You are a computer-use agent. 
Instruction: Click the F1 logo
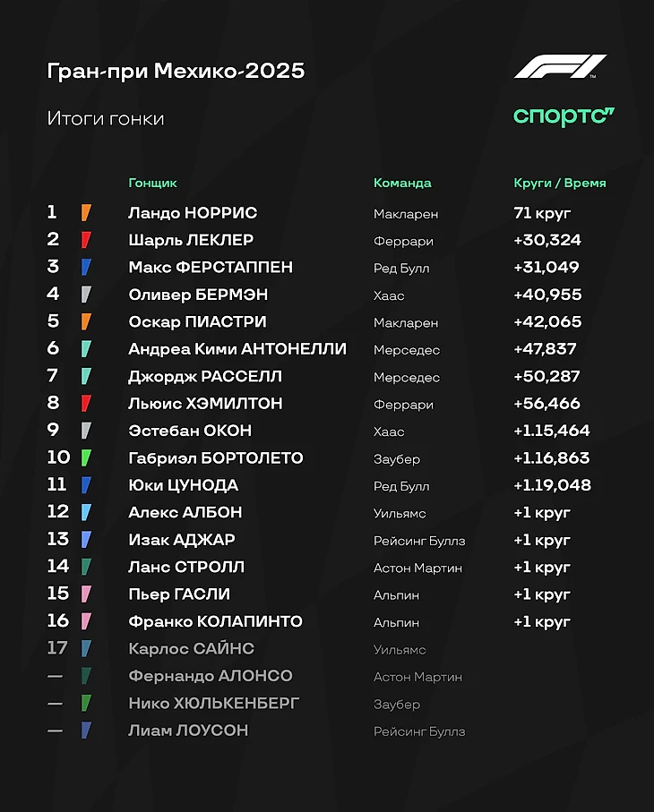pyautogui.click(x=560, y=68)
